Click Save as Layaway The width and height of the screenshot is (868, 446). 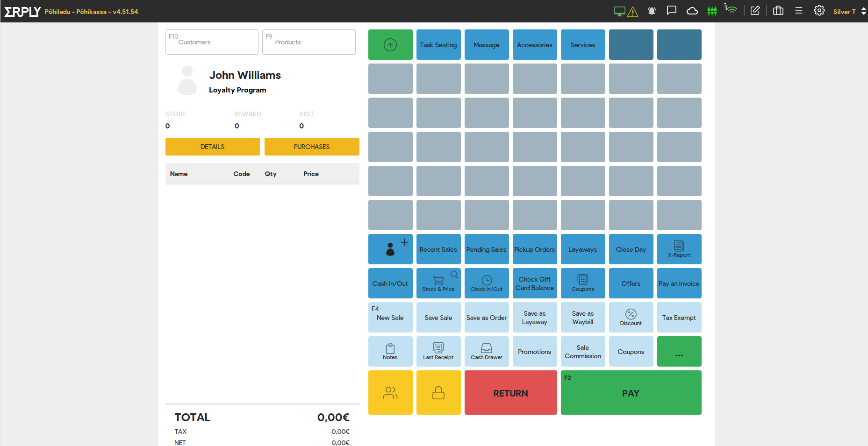coord(535,318)
